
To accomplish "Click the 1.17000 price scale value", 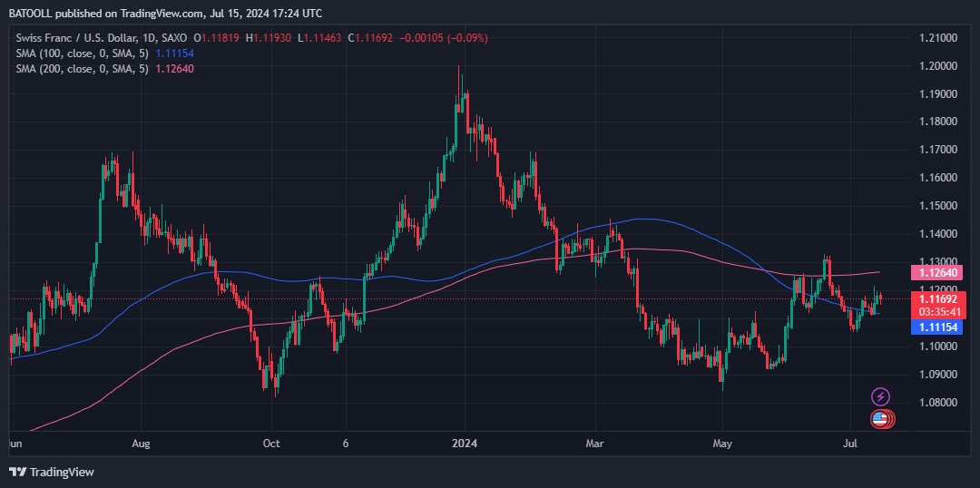I will (x=937, y=150).
